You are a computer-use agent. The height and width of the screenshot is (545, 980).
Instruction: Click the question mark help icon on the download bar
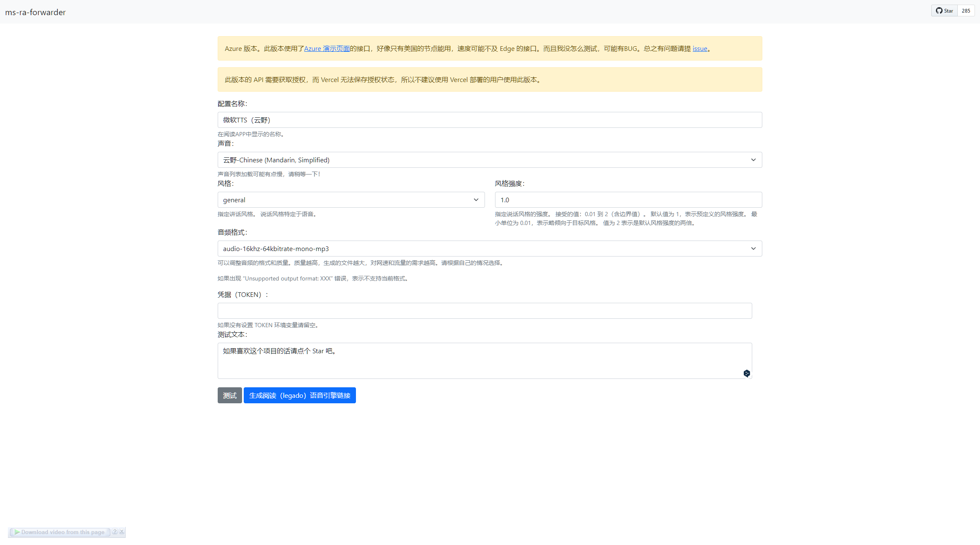(x=115, y=532)
